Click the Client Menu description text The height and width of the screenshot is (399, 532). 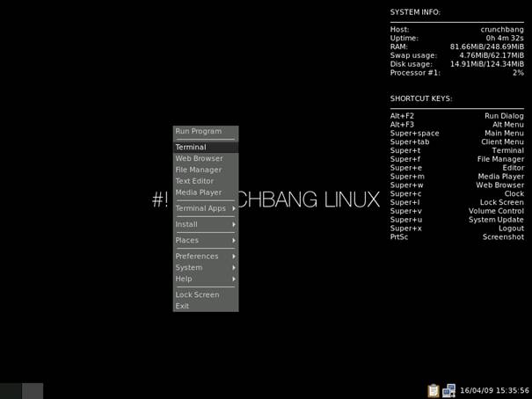pos(502,141)
